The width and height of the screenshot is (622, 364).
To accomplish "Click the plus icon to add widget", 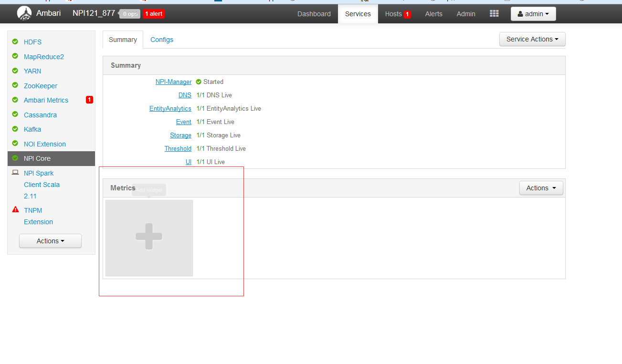I will (149, 237).
